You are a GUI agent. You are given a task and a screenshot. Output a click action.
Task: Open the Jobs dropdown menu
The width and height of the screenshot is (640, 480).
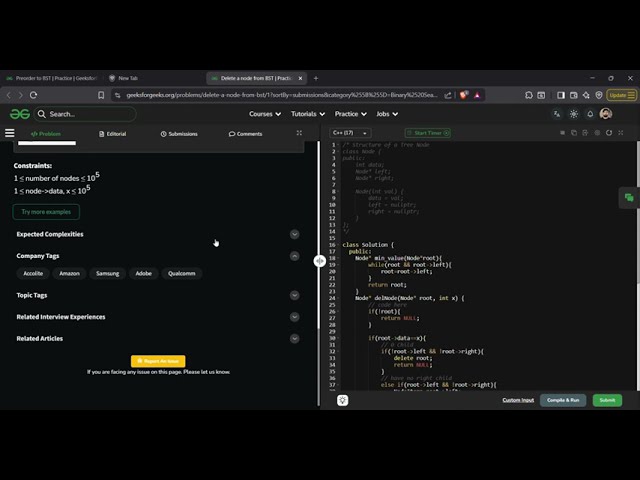(x=387, y=114)
